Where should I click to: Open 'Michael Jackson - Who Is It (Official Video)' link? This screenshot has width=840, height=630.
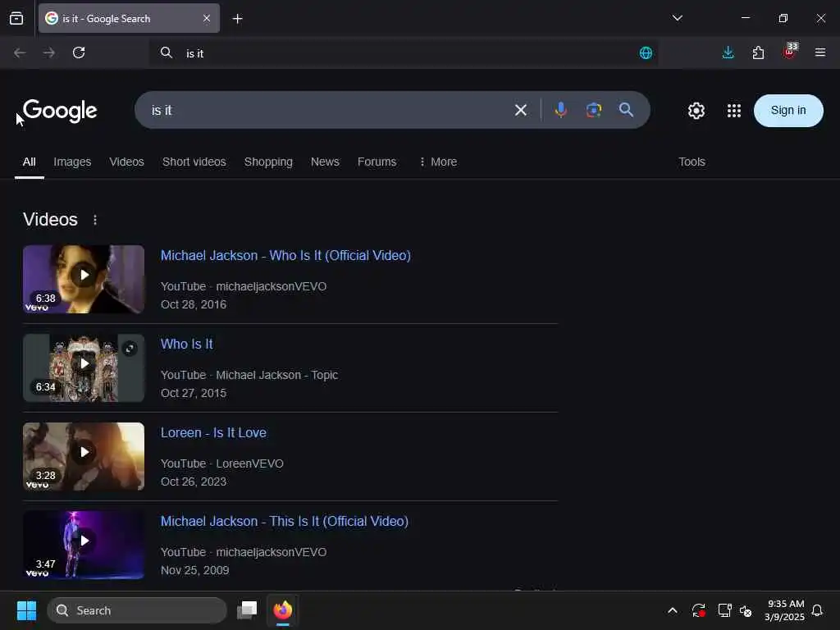285,256
